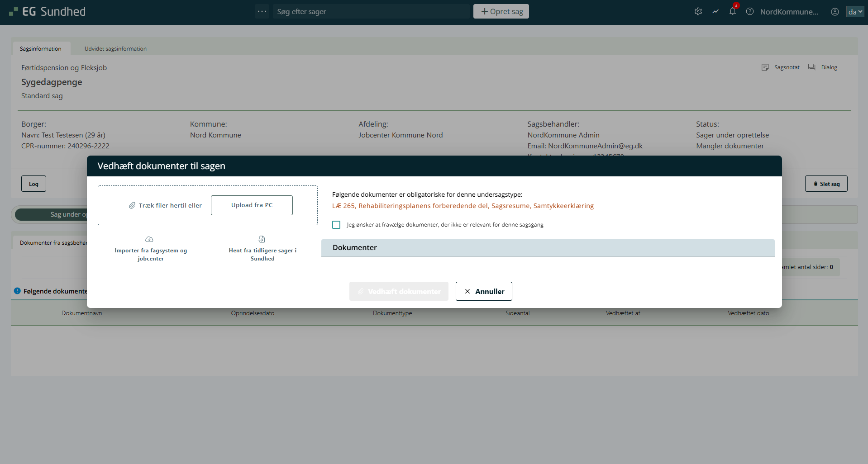Switch to Udvidet sagsinformation tab
Screen dimensions: 868x464
[115, 49]
